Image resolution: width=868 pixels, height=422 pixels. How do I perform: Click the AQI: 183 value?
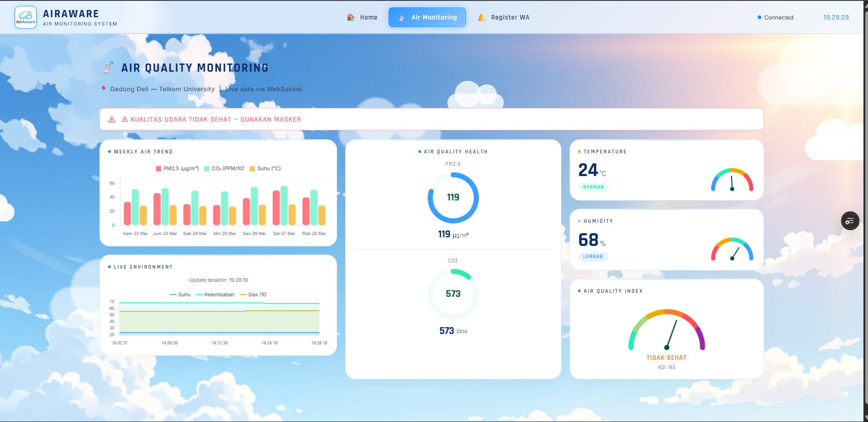[666, 368]
